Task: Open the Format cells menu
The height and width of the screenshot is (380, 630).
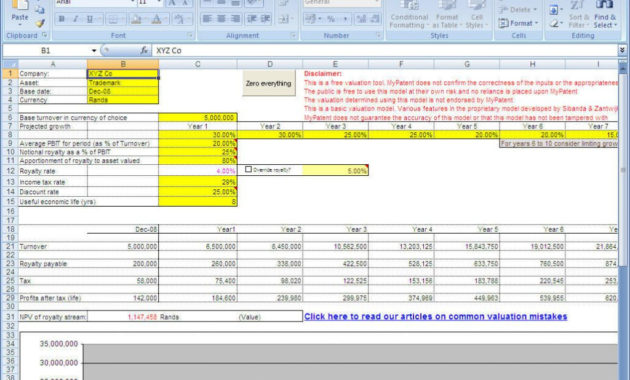Action: 518,23
